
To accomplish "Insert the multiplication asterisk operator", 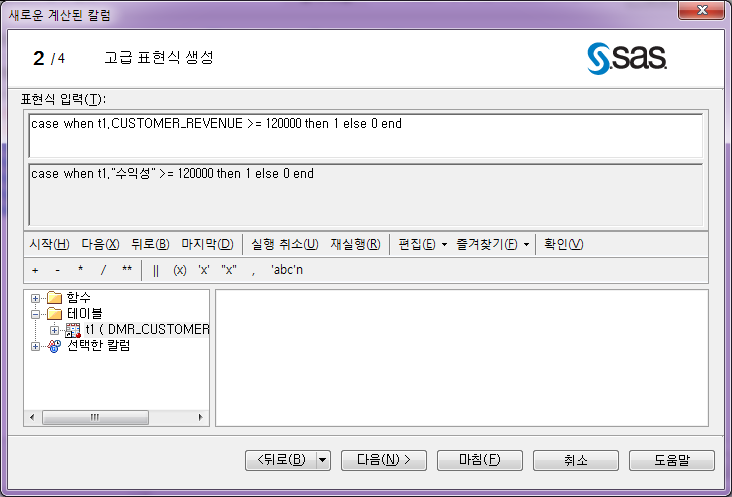I will tap(80, 269).
